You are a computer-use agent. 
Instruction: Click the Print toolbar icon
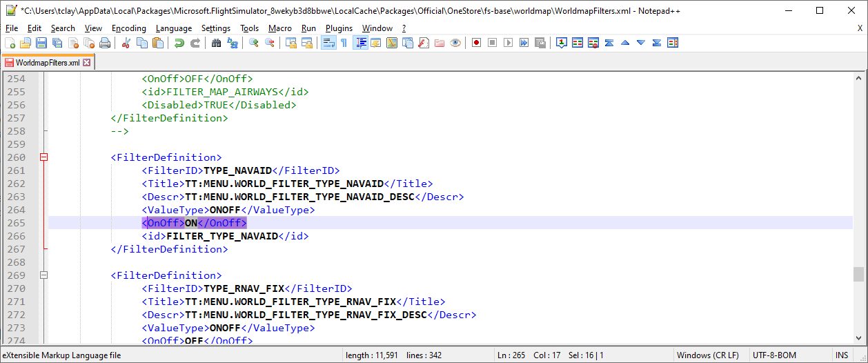(105, 43)
